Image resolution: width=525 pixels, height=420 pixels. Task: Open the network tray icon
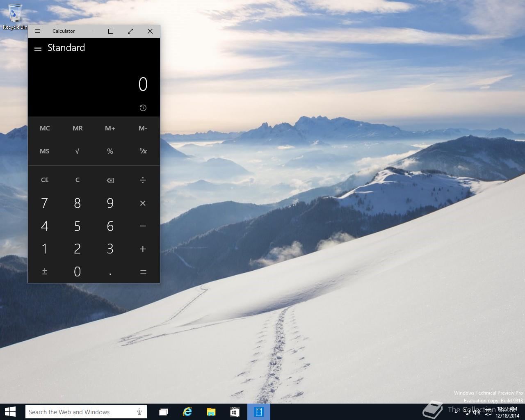(x=467, y=412)
